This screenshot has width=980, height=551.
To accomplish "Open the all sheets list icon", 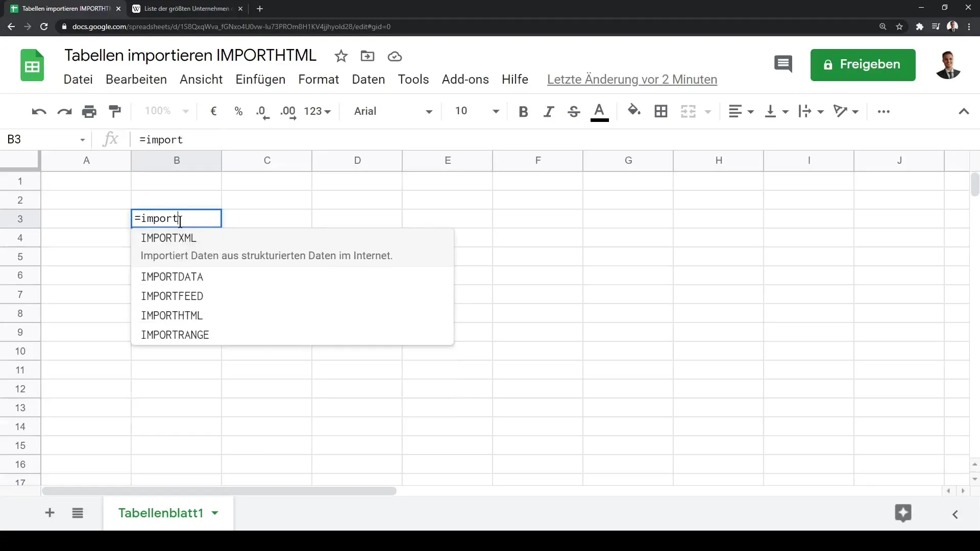I will click(x=78, y=513).
